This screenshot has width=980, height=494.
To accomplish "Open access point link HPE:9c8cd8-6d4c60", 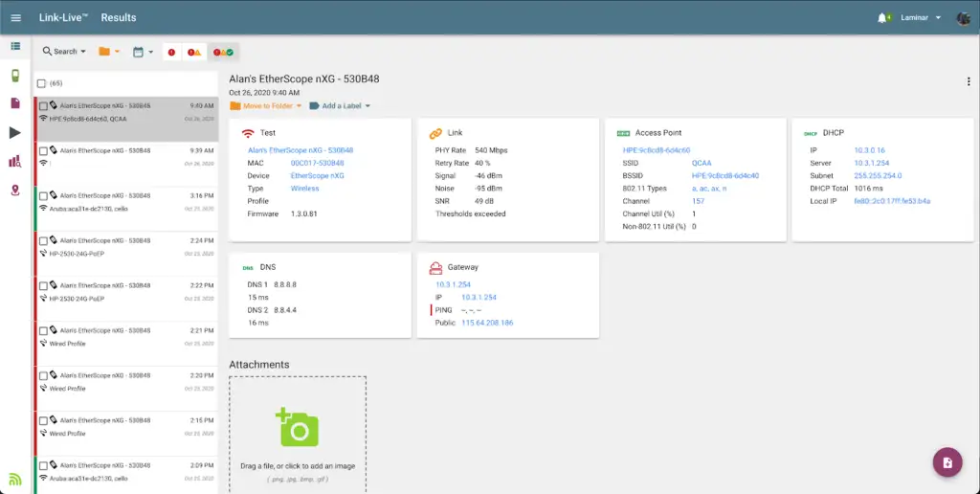I will point(657,150).
